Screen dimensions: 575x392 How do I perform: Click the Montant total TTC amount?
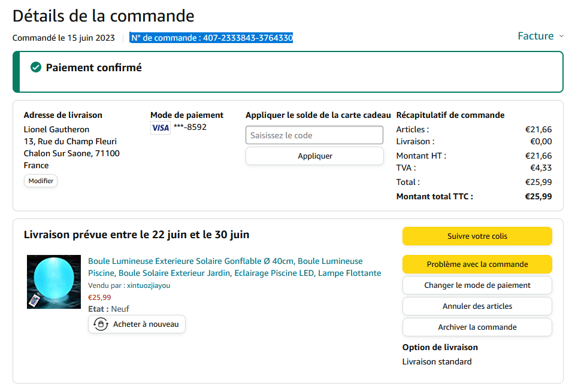pos(538,196)
